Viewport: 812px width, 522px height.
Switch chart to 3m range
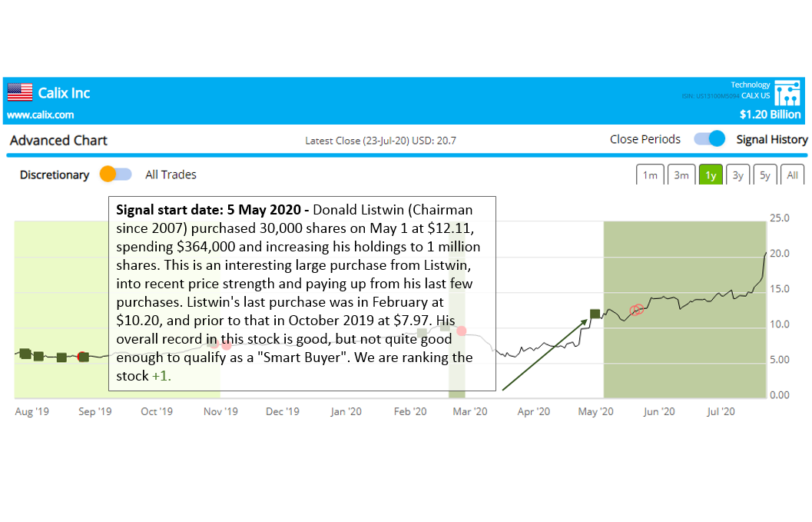point(681,175)
